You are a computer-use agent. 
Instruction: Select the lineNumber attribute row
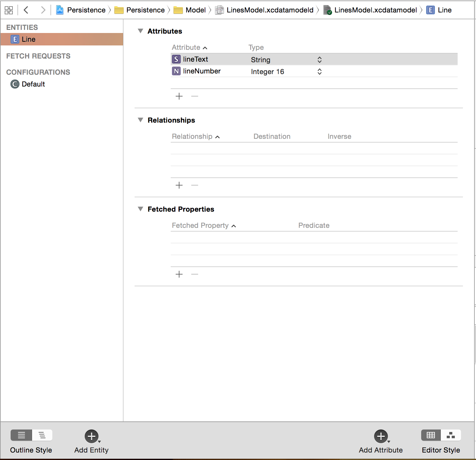tap(314, 71)
